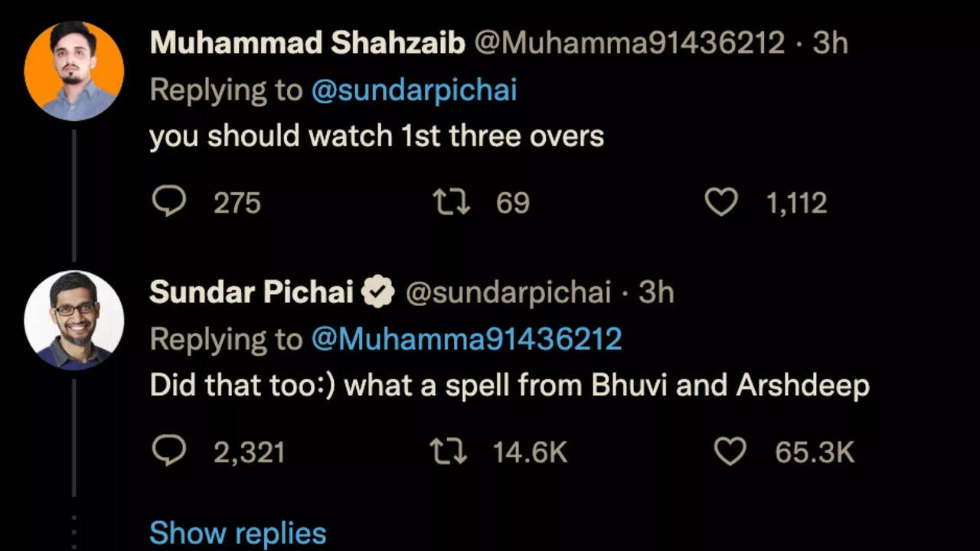This screenshot has width=980, height=551.
Task: Click the 3h timestamp on Muhammad Shahzaib's tweet
Action: (831, 43)
